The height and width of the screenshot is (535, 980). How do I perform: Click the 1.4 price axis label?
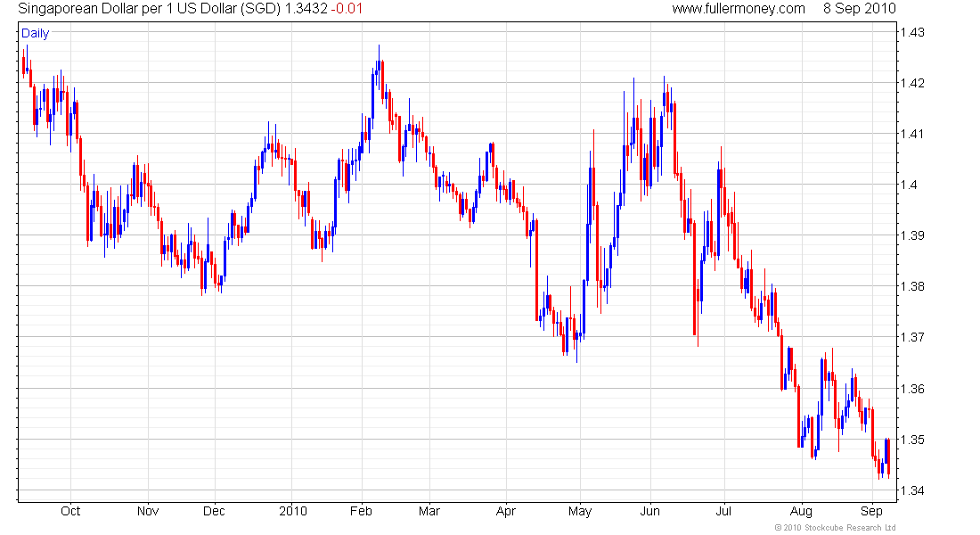[909, 185]
